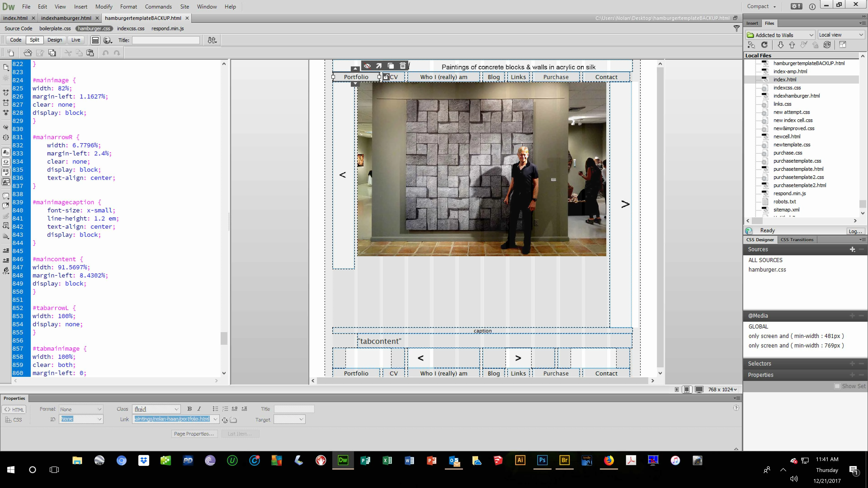
Task: Click Page Properties button
Action: (194, 434)
